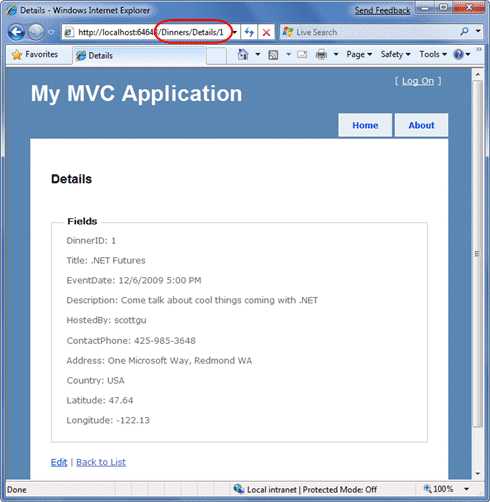This screenshot has height=502, width=490.
Task: Open the recent pages dropdown arrow
Action: point(51,32)
